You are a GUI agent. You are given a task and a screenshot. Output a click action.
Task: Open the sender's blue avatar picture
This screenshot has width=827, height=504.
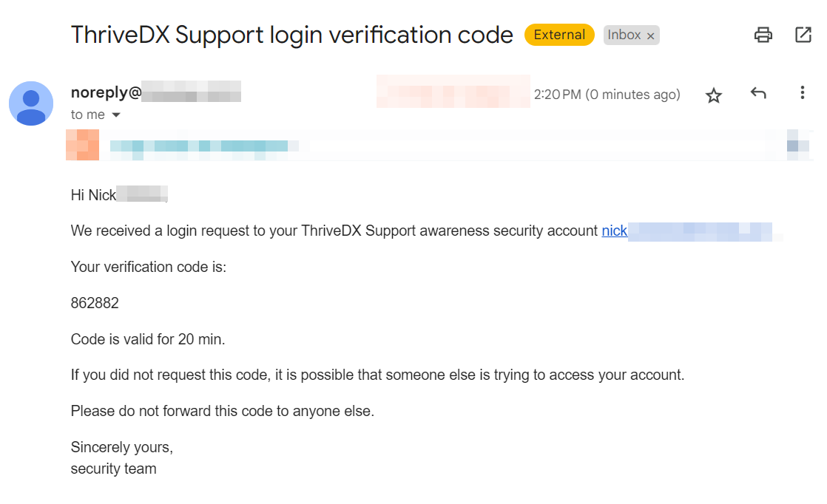tap(31, 103)
